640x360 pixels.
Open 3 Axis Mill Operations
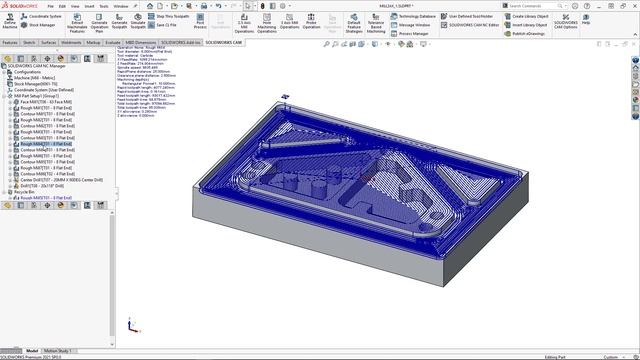[x=289, y=21]
